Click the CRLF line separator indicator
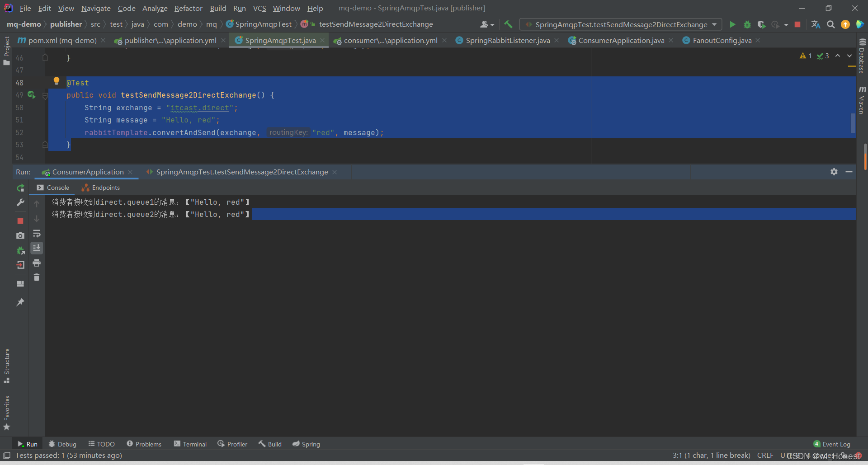 click(x=765, y=455)
